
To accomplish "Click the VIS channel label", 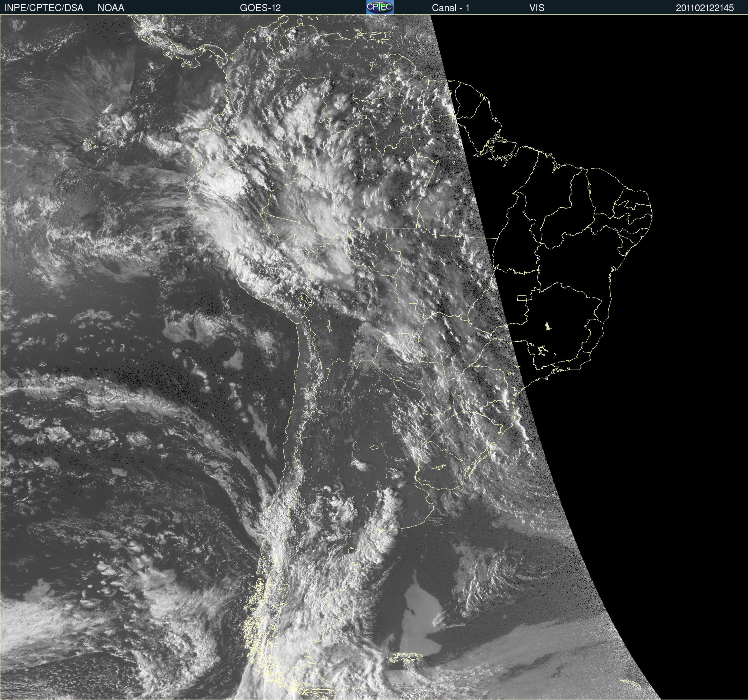I will tap(537, 8).
